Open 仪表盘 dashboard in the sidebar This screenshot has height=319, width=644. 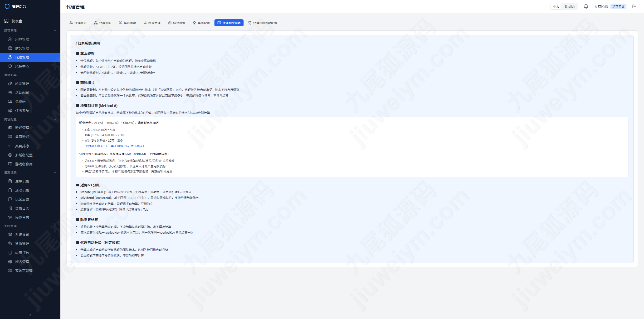[x=30, y=21]
